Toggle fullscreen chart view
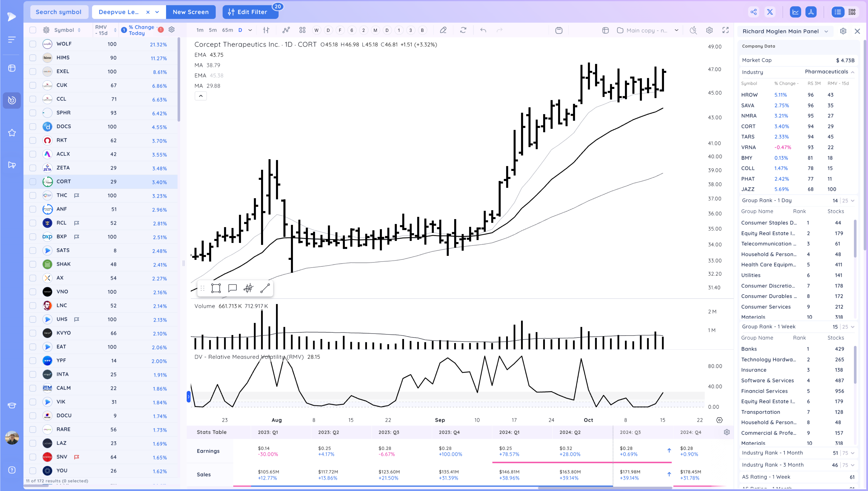Image resolution: width=868 pixels, height=491 pixels. (x=725, y=30)
